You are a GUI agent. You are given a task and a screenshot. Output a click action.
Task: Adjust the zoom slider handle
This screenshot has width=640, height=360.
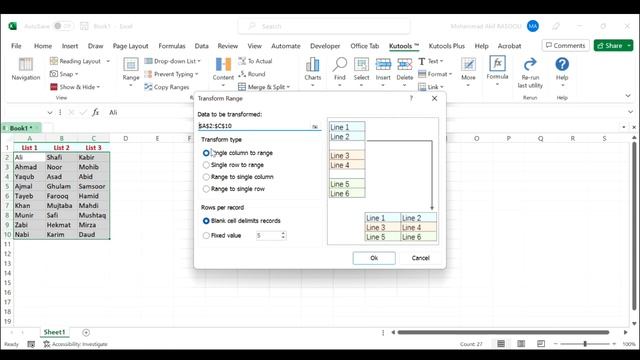click(x=585, y=344)
